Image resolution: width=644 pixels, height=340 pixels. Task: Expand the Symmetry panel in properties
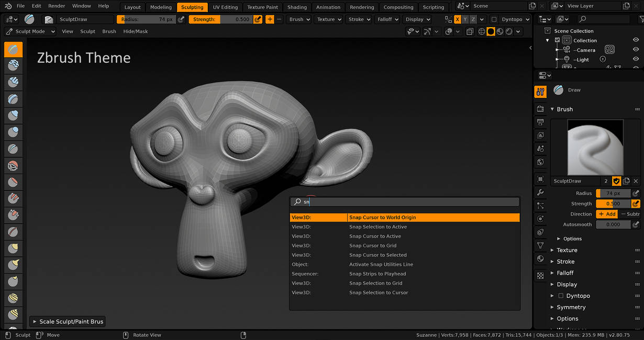[571, 308]
